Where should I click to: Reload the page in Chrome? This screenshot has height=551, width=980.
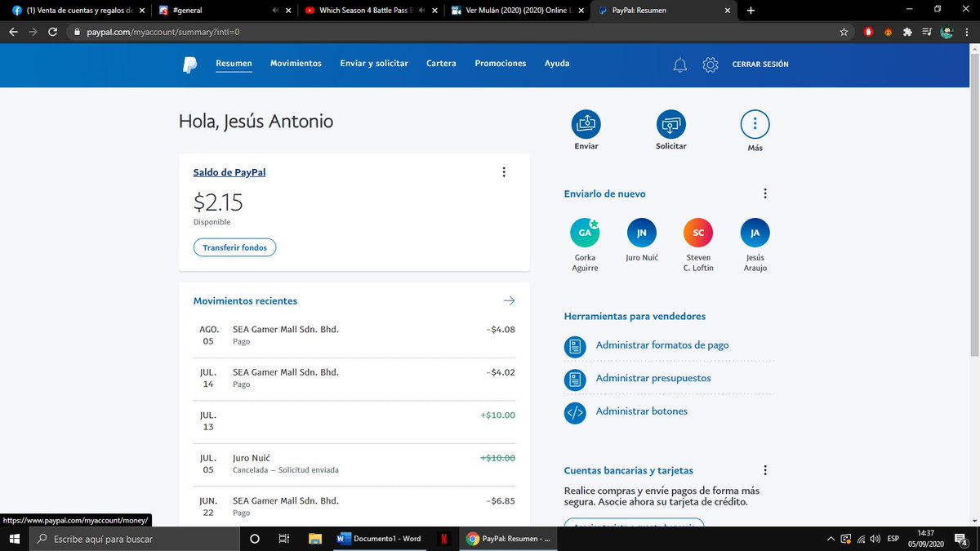[x=53, y=32]
